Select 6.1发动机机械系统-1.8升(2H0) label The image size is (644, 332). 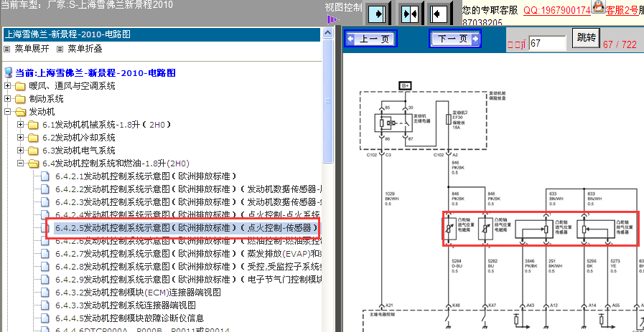[106, 125]
